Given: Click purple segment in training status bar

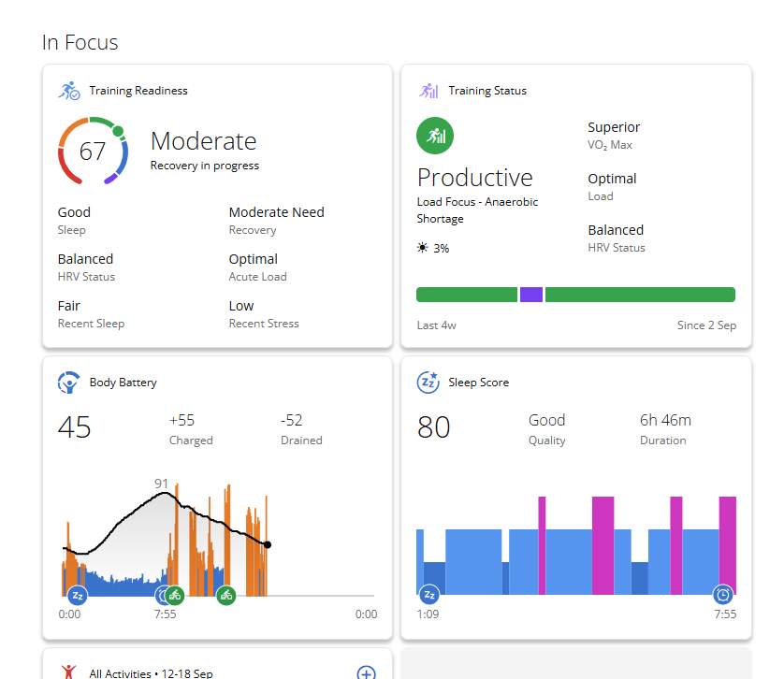Looking at the screenshot, I should [531, 295].
